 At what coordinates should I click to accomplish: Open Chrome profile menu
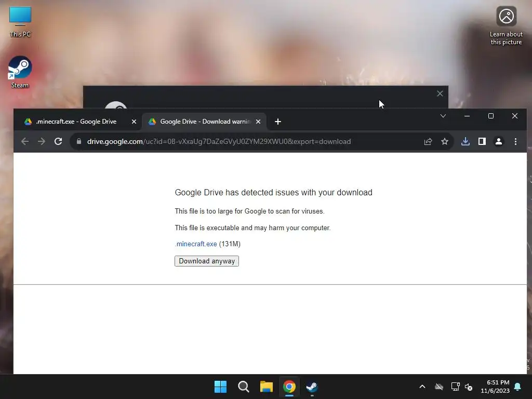click(x=499, y=141)
